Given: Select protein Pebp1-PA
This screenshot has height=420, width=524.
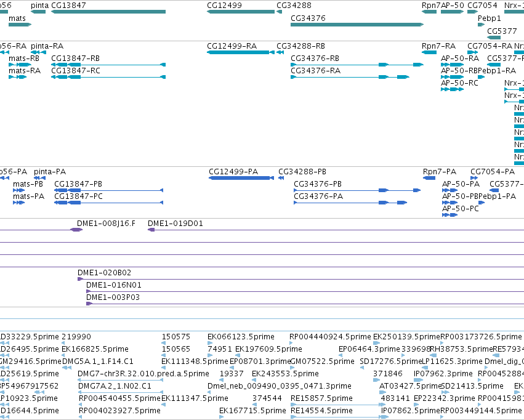Looking at the screenshot, I should [482, 203].
